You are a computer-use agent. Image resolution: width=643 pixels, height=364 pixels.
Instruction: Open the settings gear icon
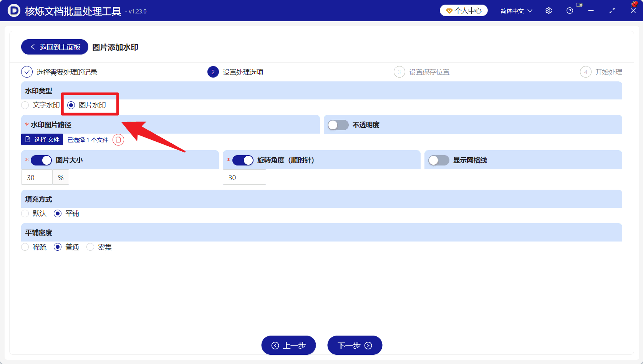pyautogui.click(x=549, y=11)
